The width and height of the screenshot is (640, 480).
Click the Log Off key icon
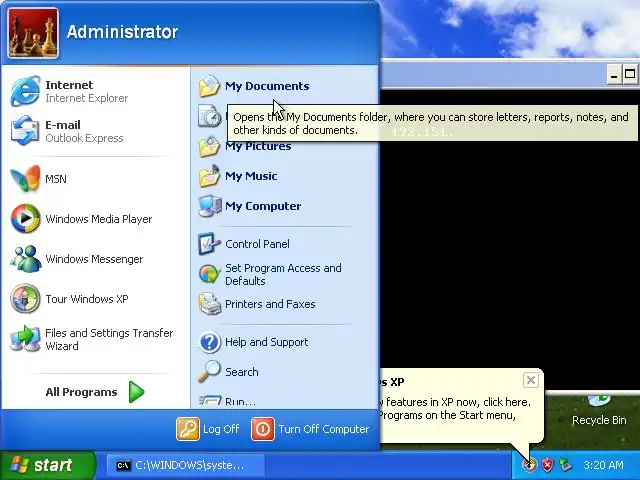pyautogui.click(x=188, y=429)
